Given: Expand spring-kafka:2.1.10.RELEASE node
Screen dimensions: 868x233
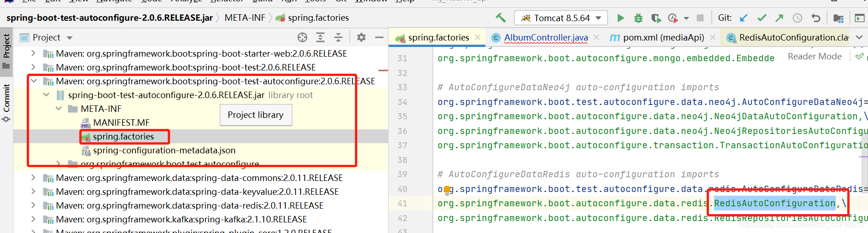Looking at the screenshot, I should point(33,219).
